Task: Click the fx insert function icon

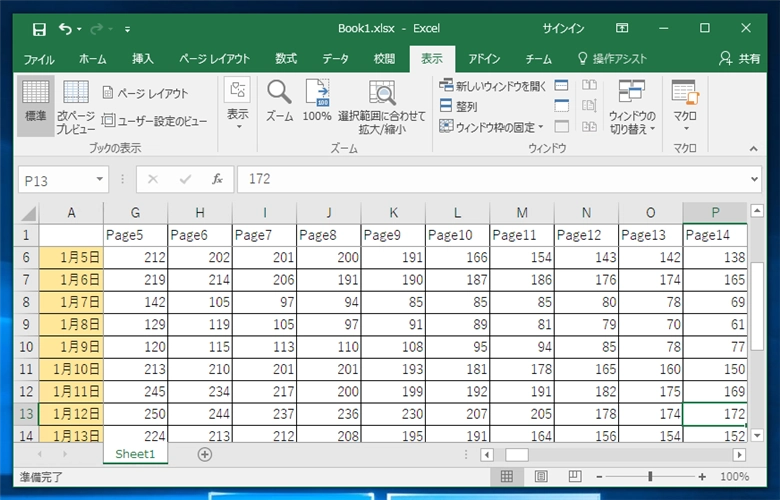Action: [x=217, y=179]
